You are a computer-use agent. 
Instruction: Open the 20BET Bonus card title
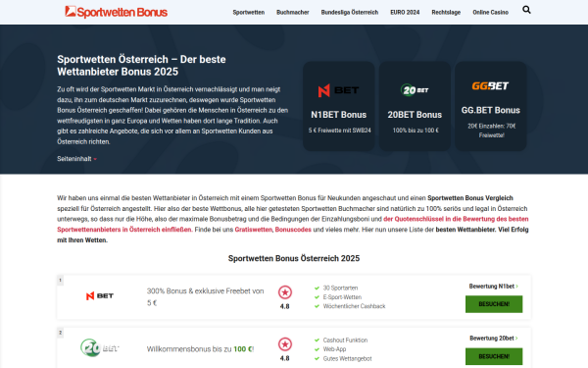point(415,115)
